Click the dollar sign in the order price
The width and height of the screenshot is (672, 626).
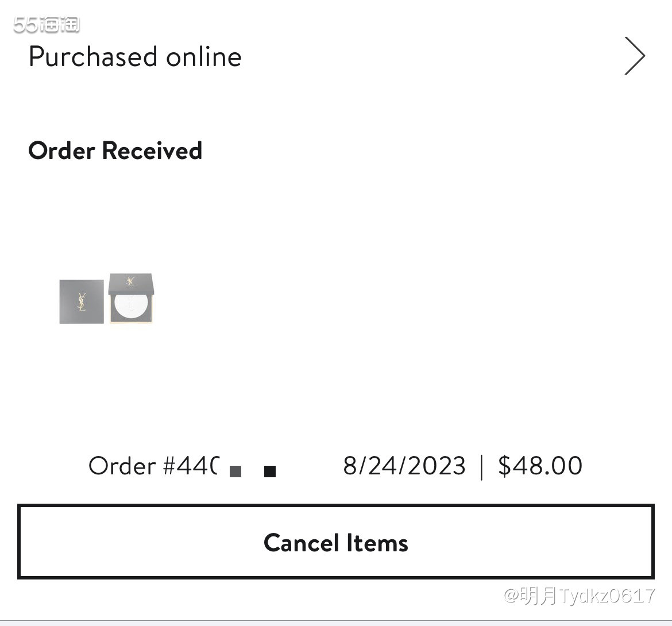click(x=504, y=466)
